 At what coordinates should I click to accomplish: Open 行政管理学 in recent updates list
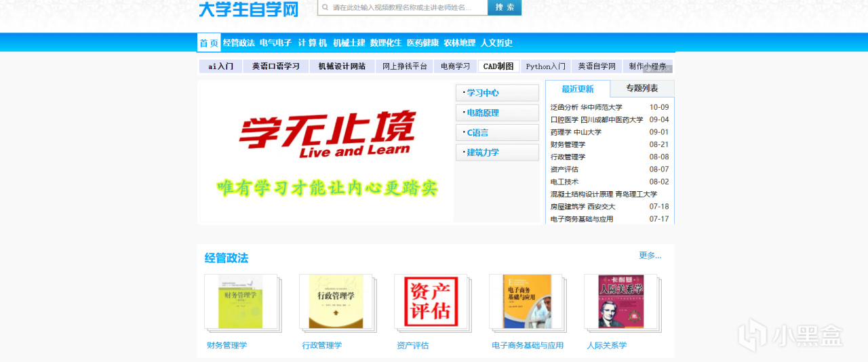568,157
